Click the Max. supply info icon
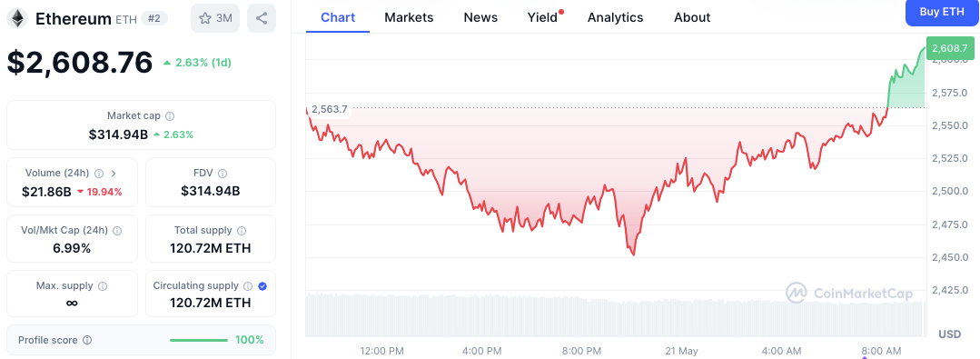 click(x=103, y=285)
